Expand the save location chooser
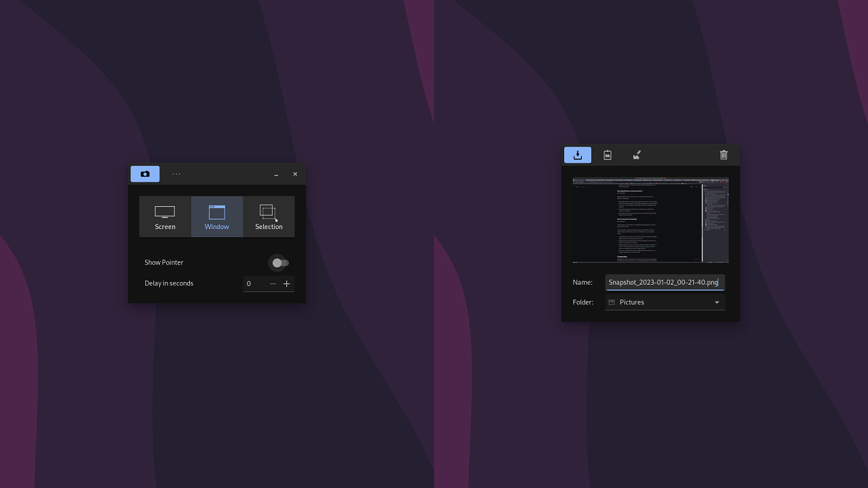Screen dimensions: 868x488 665,302
